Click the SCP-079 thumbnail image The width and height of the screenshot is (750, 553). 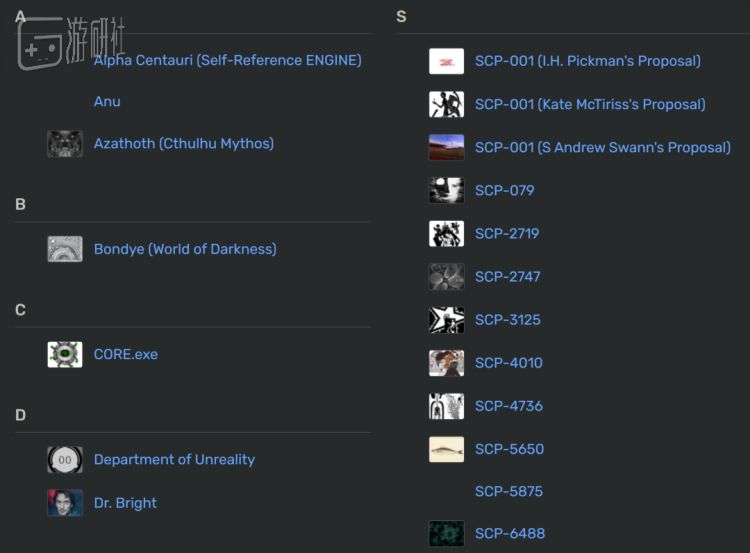(x=446, y=190)
